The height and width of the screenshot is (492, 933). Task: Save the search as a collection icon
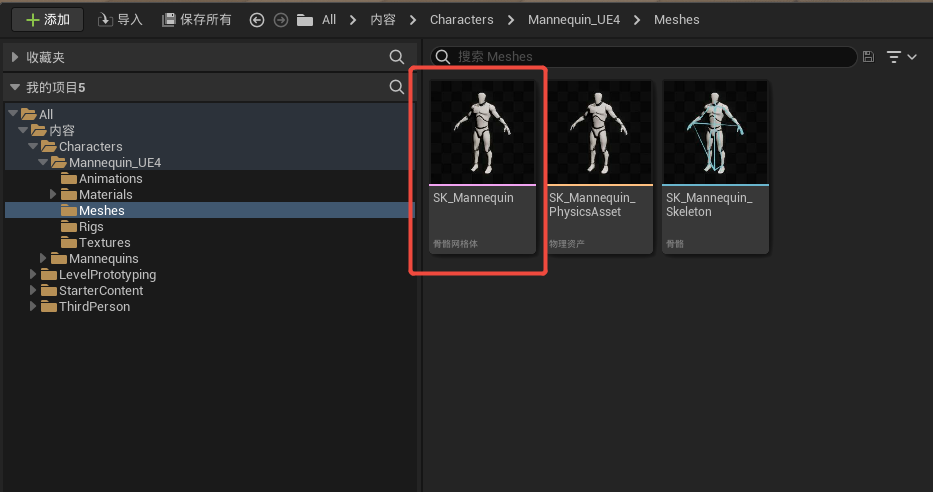868,57
